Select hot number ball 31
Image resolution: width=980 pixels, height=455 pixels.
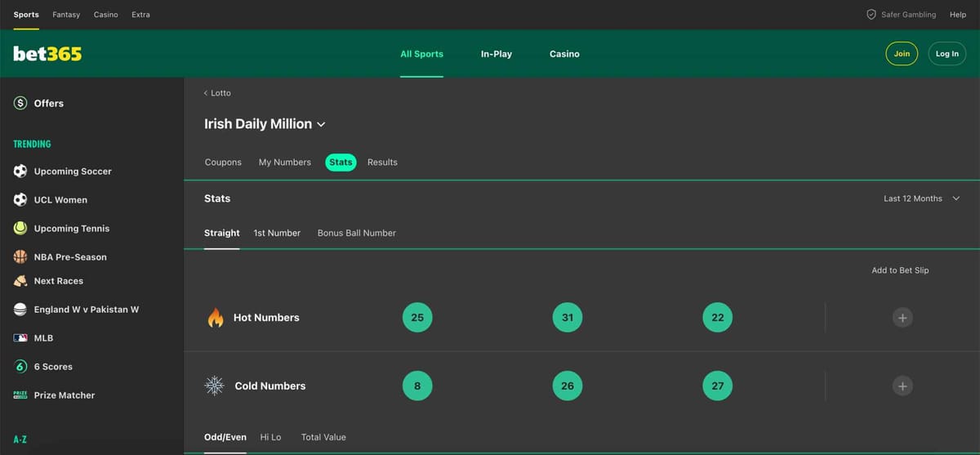click(x=568, y=318)
